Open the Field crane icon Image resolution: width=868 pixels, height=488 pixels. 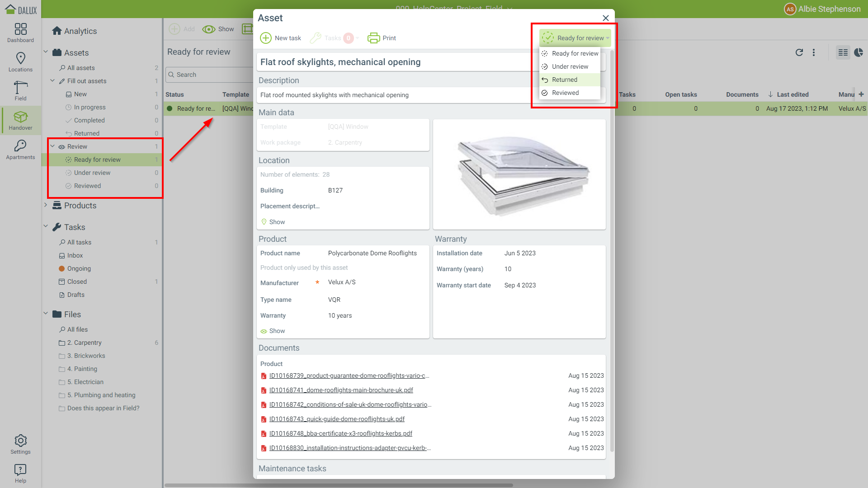tap(20, 90)
